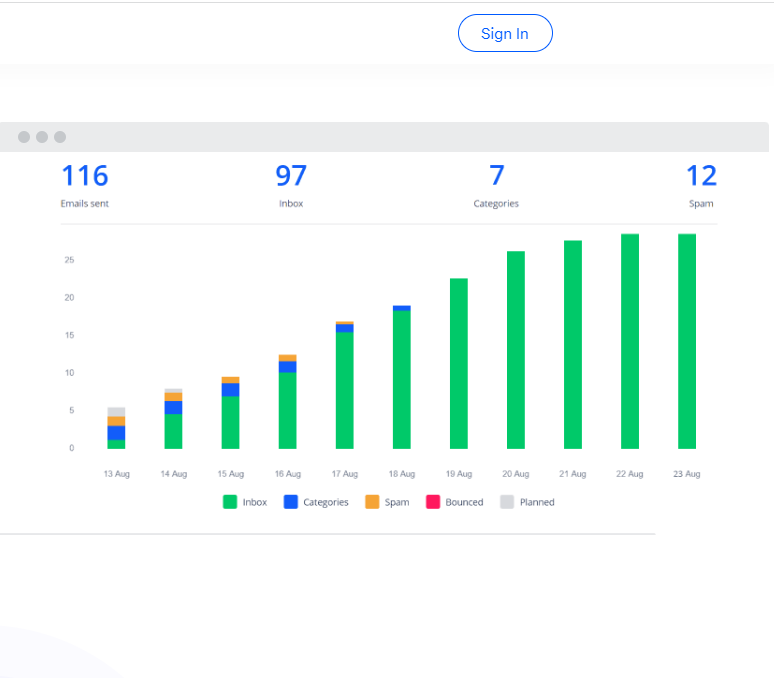This screenshot has height=678, width=774.
Task: Click the Sign In button
Action: click(x=505, y=33)
